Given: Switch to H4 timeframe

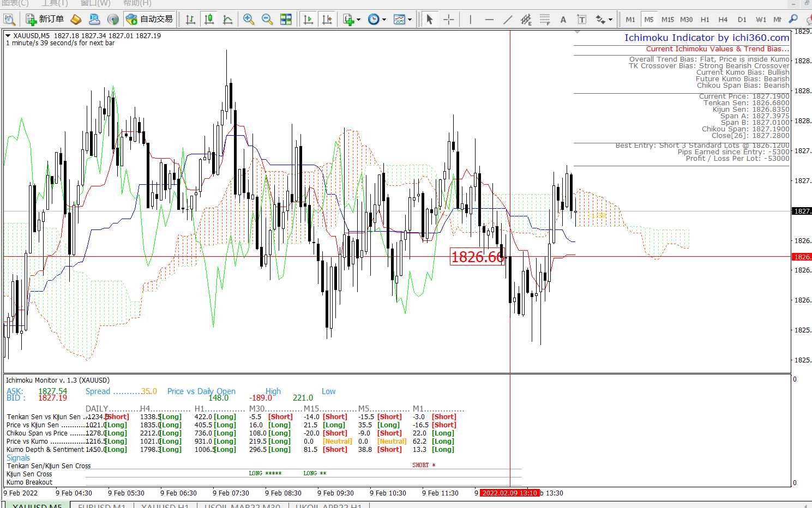Looking at the screenshot, I should pos(723,20).
